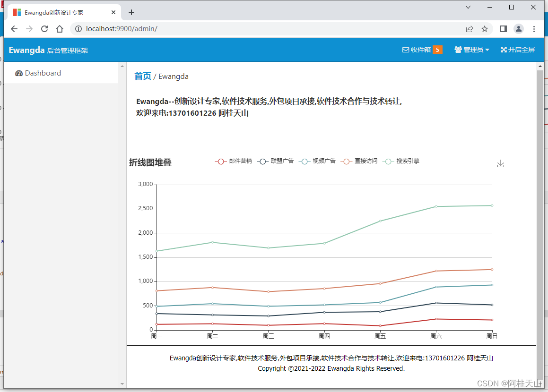The image size is (548, 392).
Task: Click the 搜索引擎 data point at 周五
Action: click(380, 221)
